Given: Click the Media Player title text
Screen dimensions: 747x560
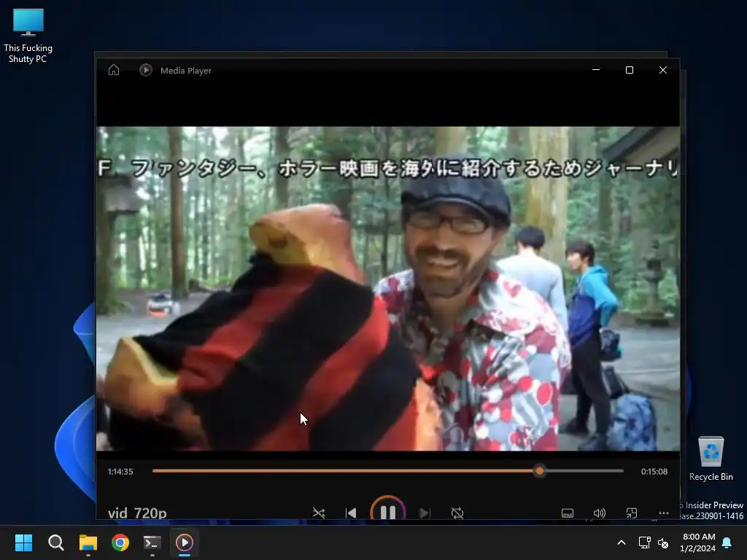Looking at the screenshot, I should pyautogui.click(x=186, y=71).
